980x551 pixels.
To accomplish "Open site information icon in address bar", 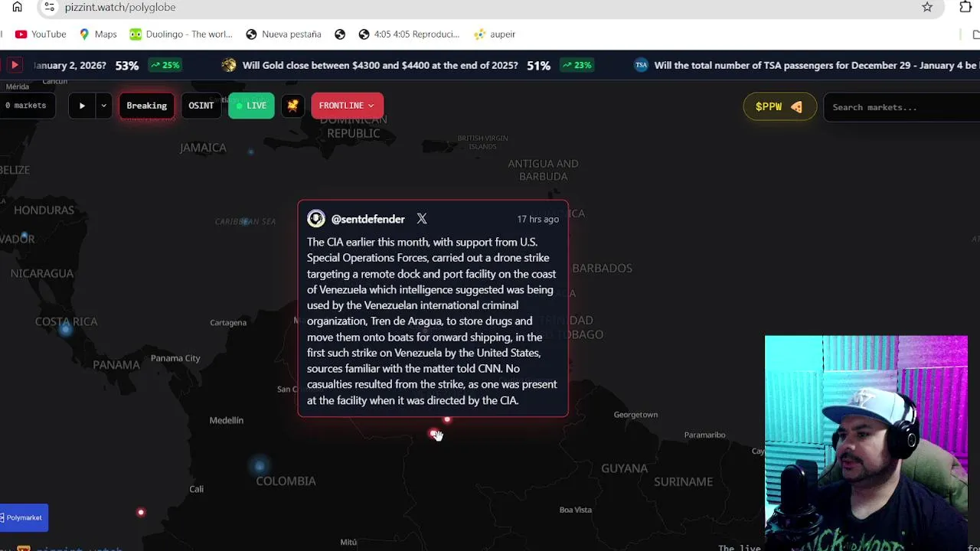I will (49, 7).
